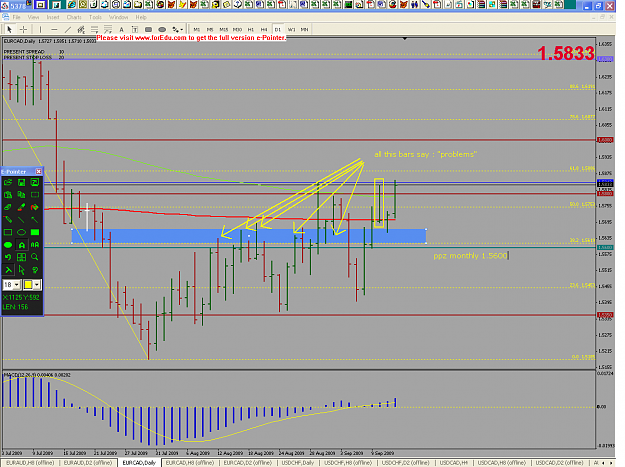Pick the horizontal line drawing tool

[x=54, y=29]
